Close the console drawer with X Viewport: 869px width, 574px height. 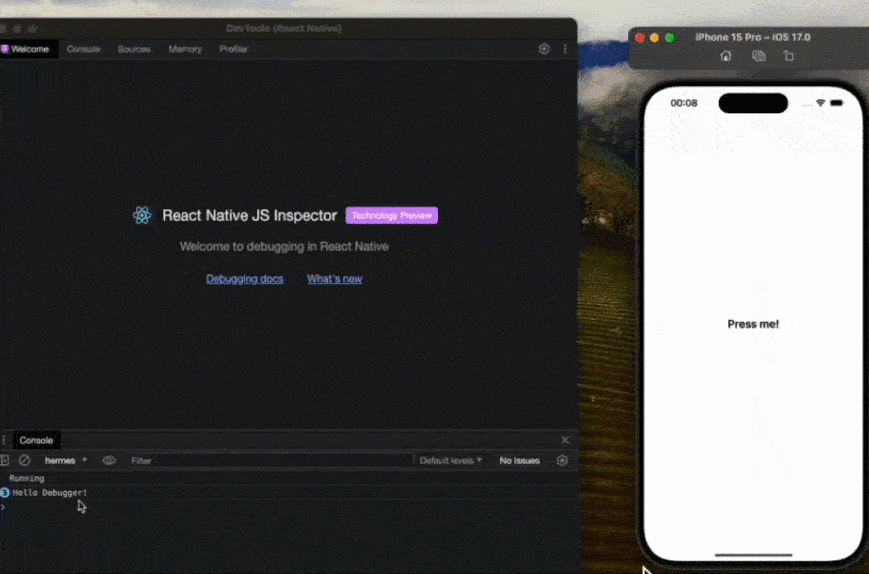point(565,440)
